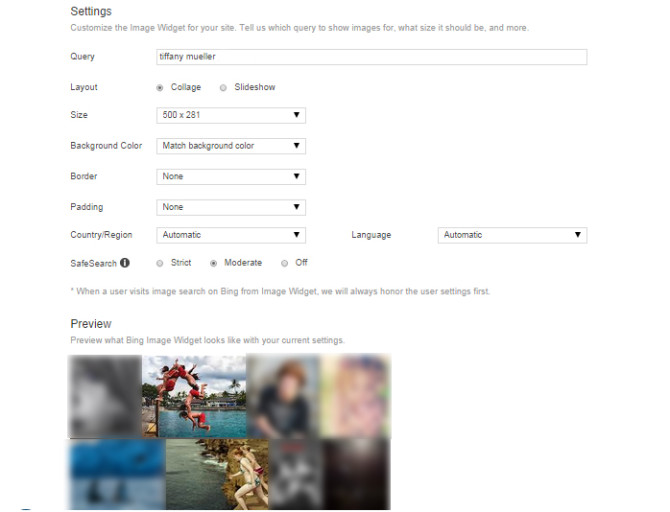Click the blurred gray first preview thumbnail
Image resolution: width=670 pixels, height=512 pixels.
click(105, 396)
